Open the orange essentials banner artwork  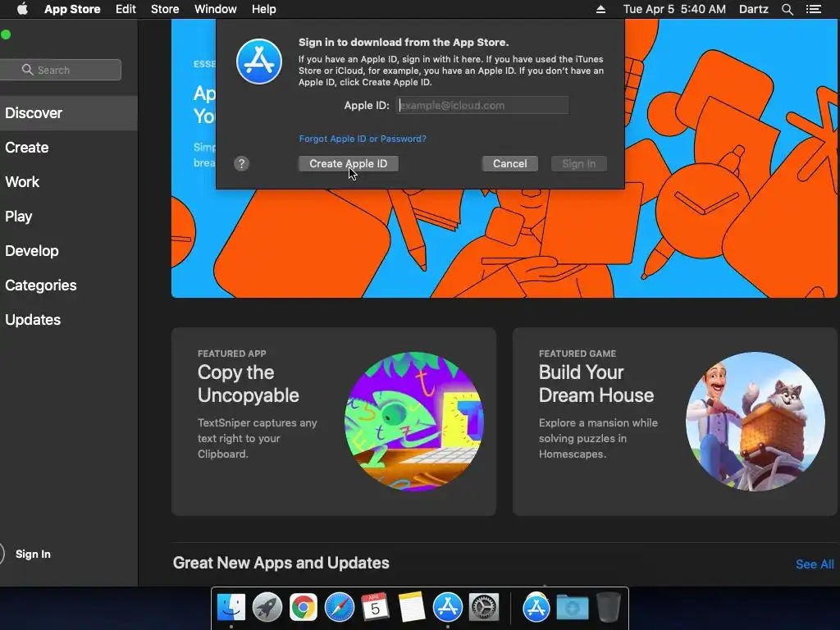point(504,244)
